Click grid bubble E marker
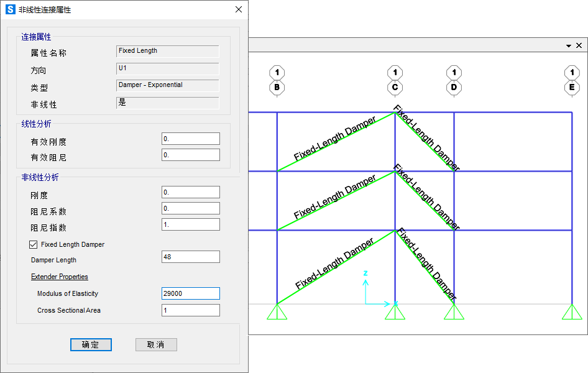The image size is (588, 373). pyautogui.click(x=572, y=88)
